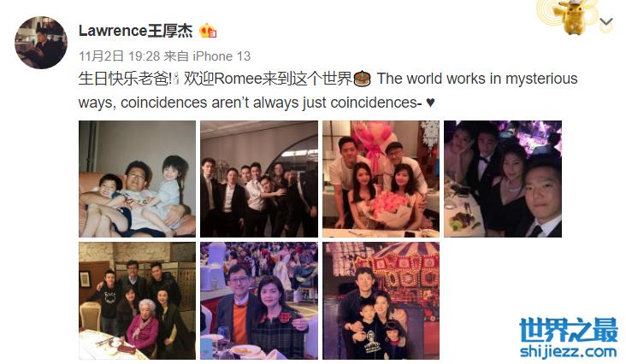Image resolution: width=626 pixels, height=364 pixels.
Task: Open the gala dinner selfie photo
Action: pyautogui.click(x=503, y=179)
